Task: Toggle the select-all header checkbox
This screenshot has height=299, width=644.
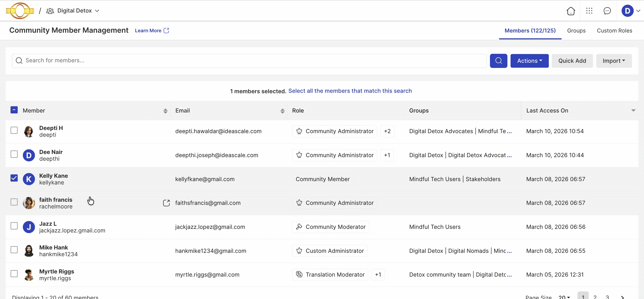Action: pos(14,110)
